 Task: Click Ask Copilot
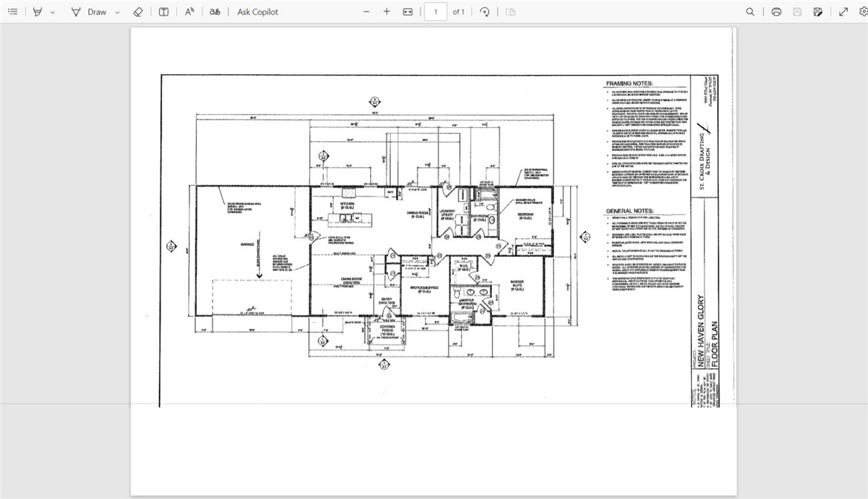click(258, 12)
